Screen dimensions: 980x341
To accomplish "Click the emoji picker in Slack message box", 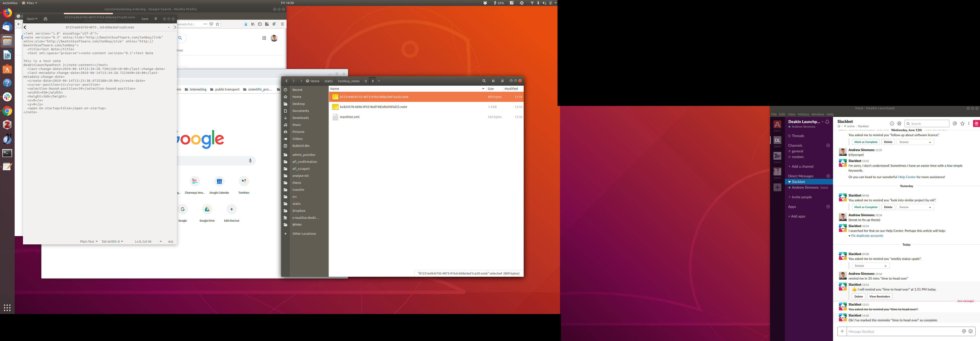I will click(971, 332).
